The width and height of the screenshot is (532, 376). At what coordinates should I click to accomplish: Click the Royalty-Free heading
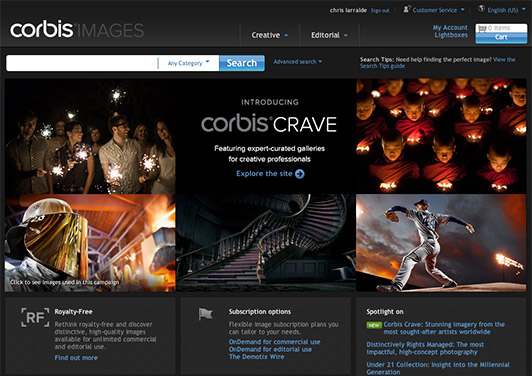[x=73, y=312]
